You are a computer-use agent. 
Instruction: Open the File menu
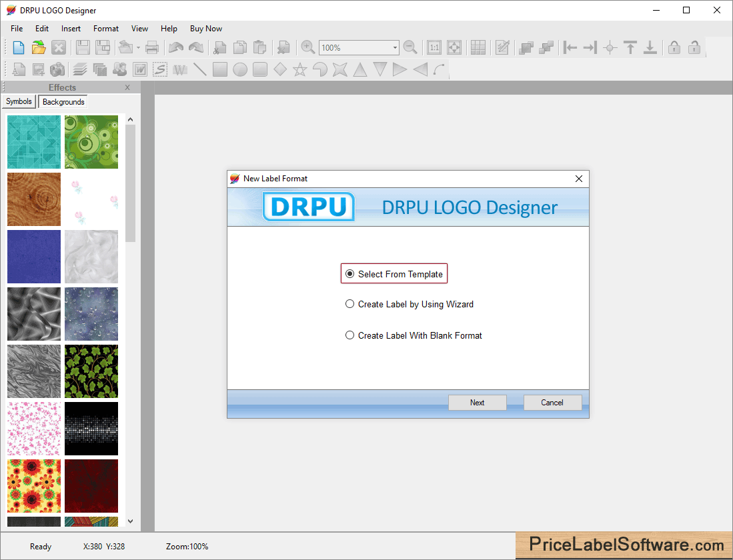tap(17, 29)
